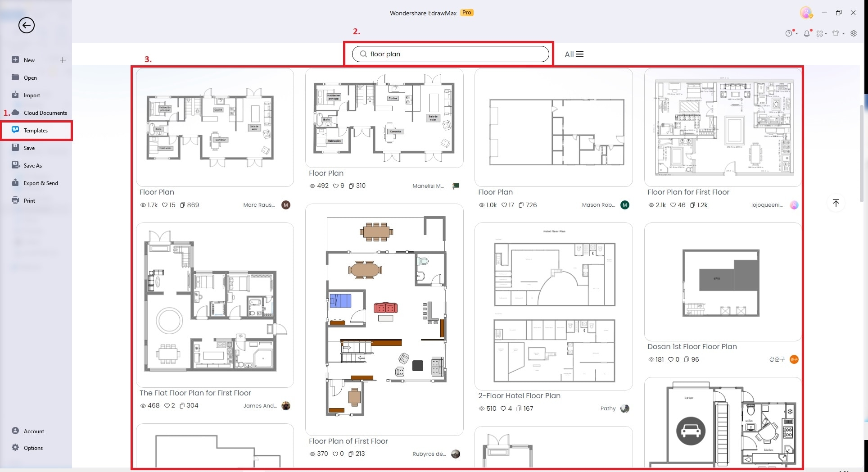Open settings via the gear icon
This screenshot has width=868, height=472.
(853, 33)
